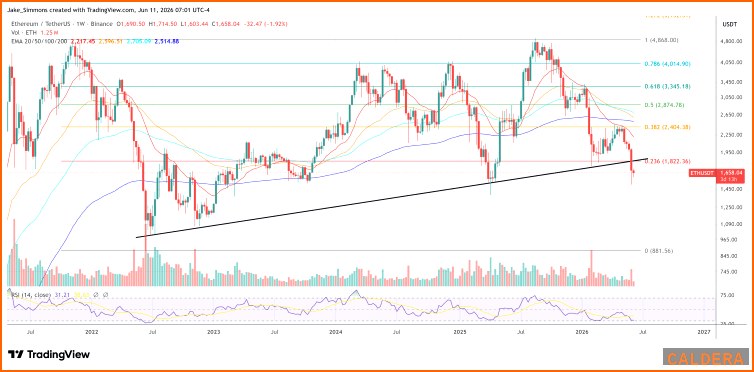Click the USDT currency label on price axis
Screen dimensions: 754x372
point(729,24)
